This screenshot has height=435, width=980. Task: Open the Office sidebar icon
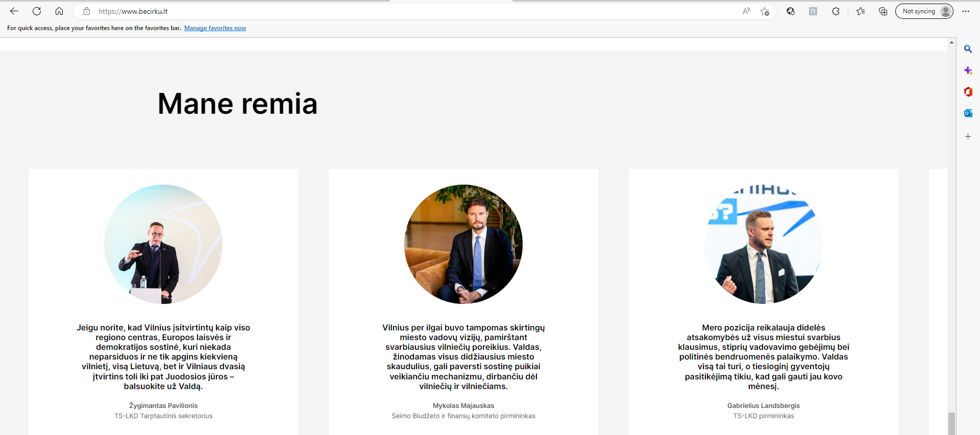point(968,92)
